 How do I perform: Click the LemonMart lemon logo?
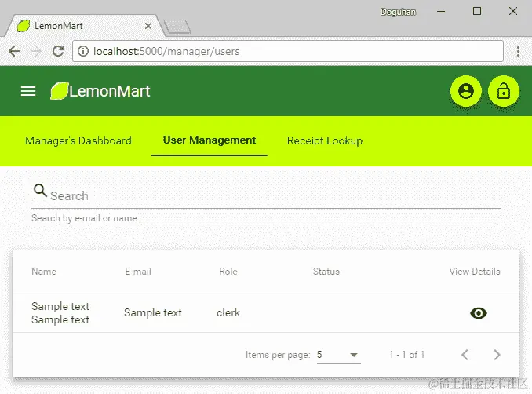60,91
